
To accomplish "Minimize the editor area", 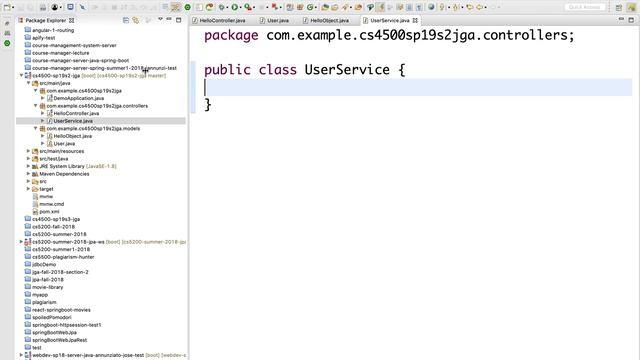I will tap(621, 19).
